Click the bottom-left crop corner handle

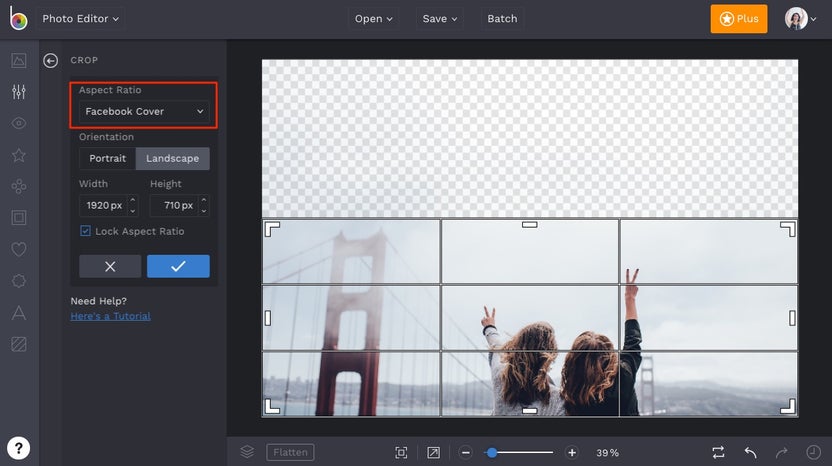click(272, 406)
